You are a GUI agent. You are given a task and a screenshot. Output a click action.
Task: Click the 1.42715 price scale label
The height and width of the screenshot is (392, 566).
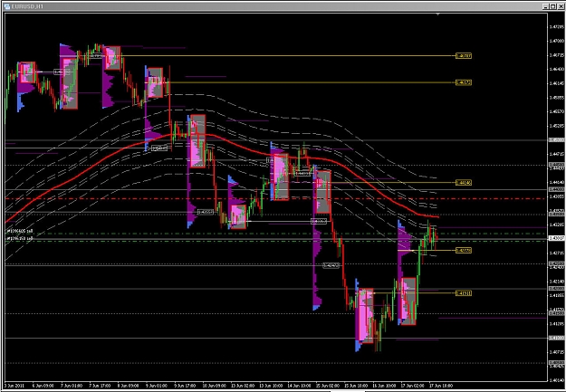pyautogui.click(x=556, y=253)
